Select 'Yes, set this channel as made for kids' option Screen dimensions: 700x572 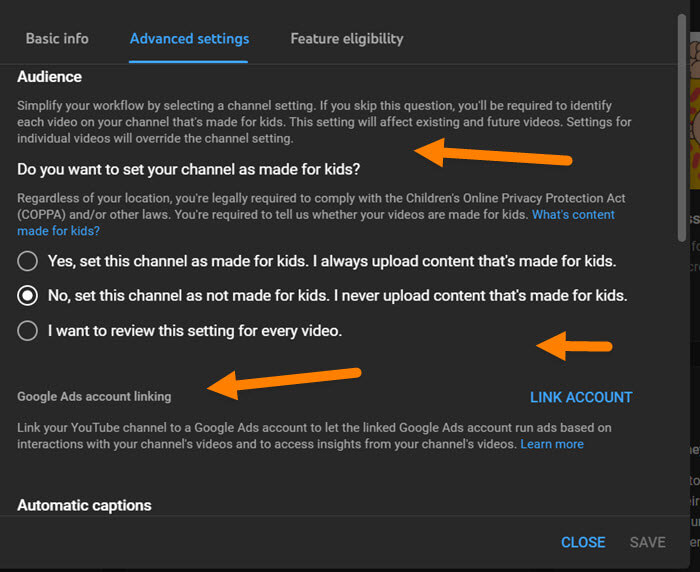click(x=27, y=261)
